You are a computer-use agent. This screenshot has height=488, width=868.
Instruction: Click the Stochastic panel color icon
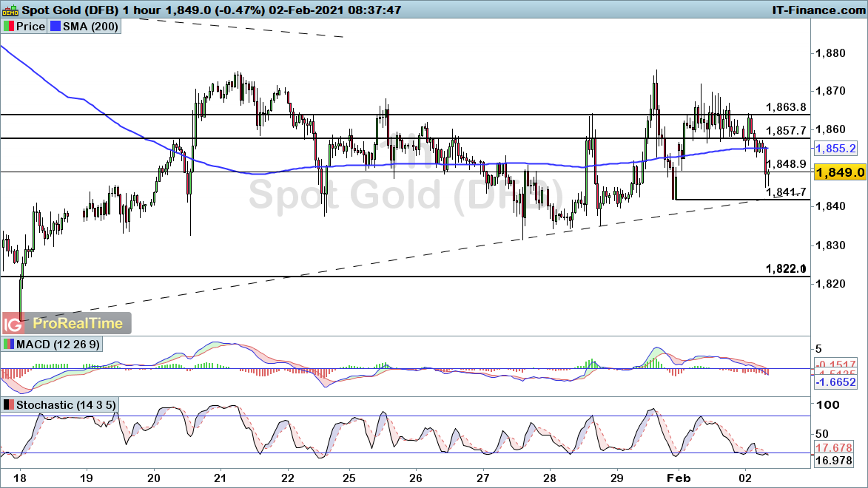(x=8, y=405)
